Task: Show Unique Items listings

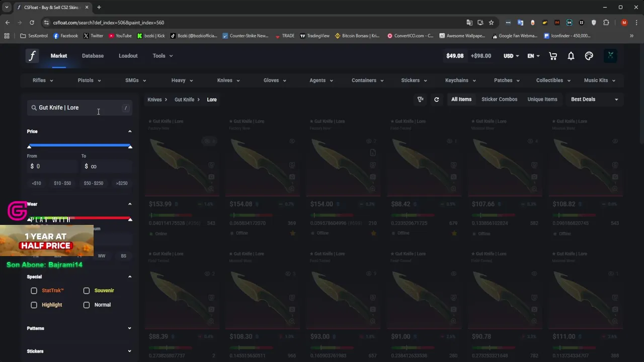Action: [x=542, y=100]
